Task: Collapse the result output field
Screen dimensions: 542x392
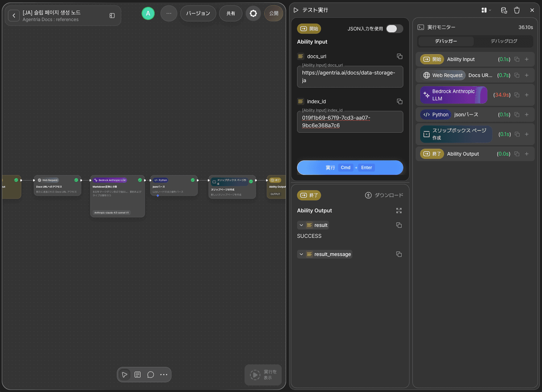Action: click(x=301, y=225)
